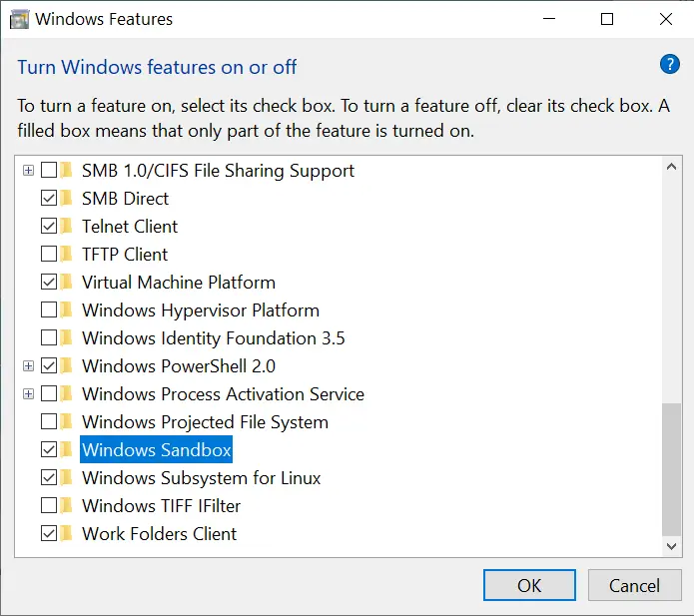Disable Windows Subsystem for Linux checkbox
The image size is (694, 616).
[x=49, y=478]
